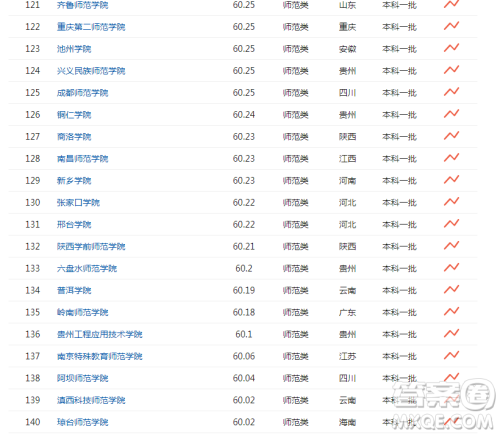Follow the 滇西科技师范学院 link

(91, 400)
